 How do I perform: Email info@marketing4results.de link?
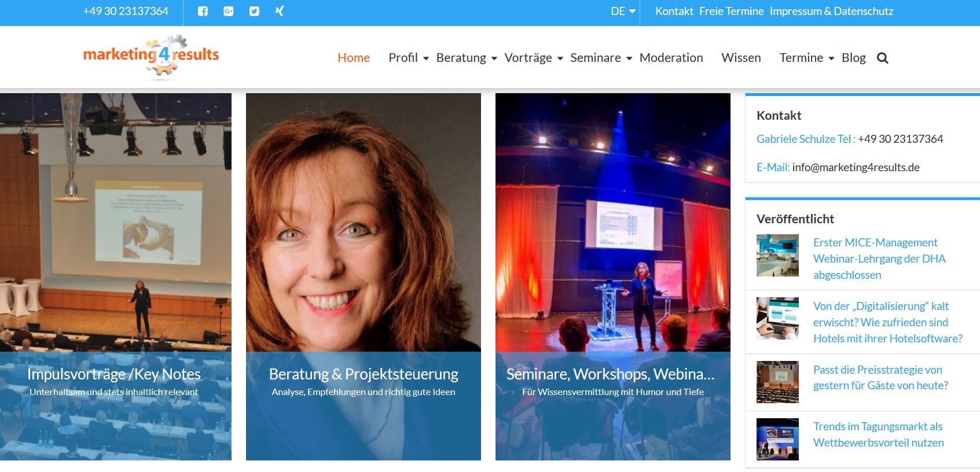pos(856,167)
